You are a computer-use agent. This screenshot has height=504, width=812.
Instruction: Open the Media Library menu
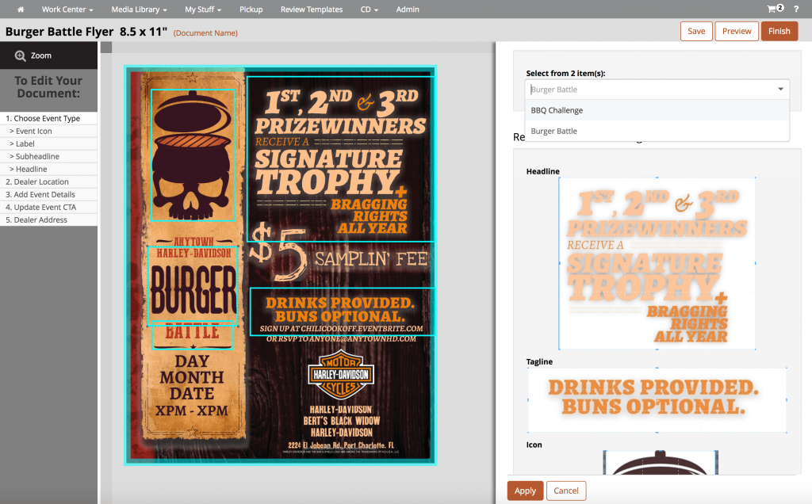(x=139, y=10)
